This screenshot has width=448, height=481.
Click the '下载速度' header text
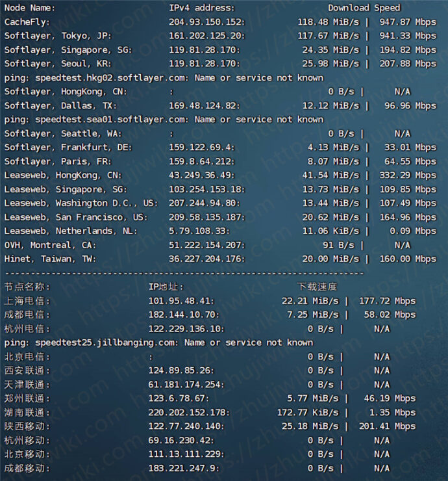[317, 287]
